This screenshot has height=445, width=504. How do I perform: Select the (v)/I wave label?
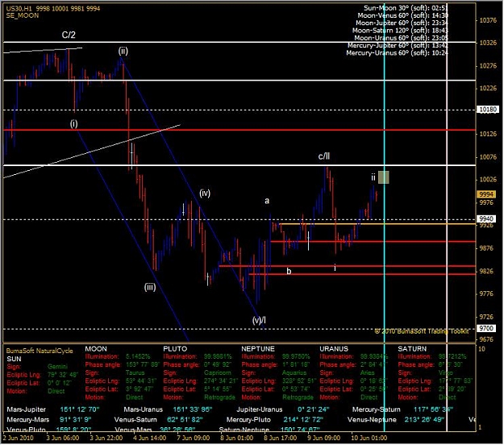pos(259,320)
